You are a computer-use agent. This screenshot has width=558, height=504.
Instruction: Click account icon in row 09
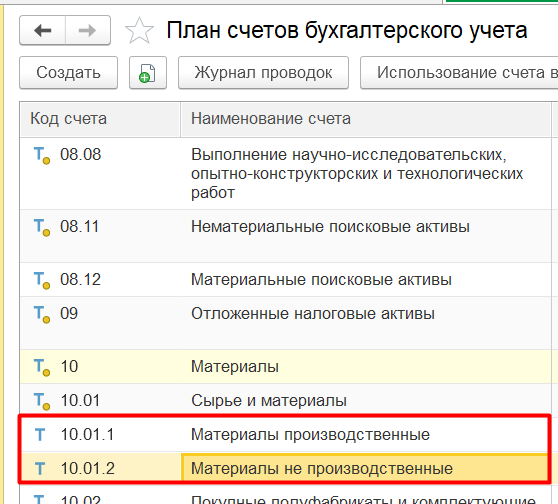click(x=42, y=314)
